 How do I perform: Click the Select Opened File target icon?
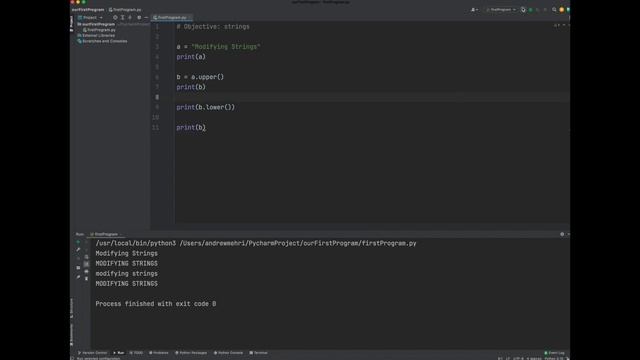pyautogui.click(x=115, y=18)
